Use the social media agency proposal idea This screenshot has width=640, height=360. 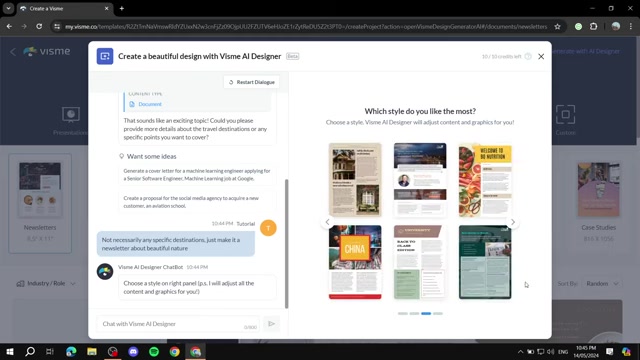click(x=197, y=202)
